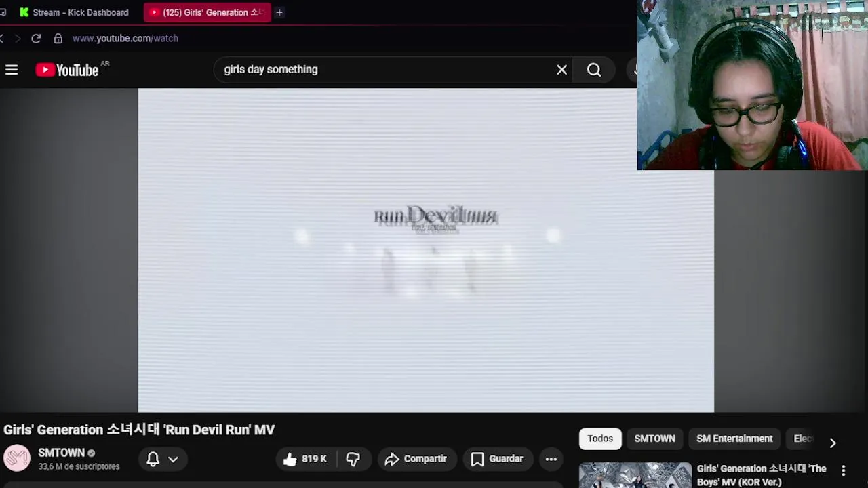Expand the subscription options chevron
The image size is (868, 488).
click(173, 459)
